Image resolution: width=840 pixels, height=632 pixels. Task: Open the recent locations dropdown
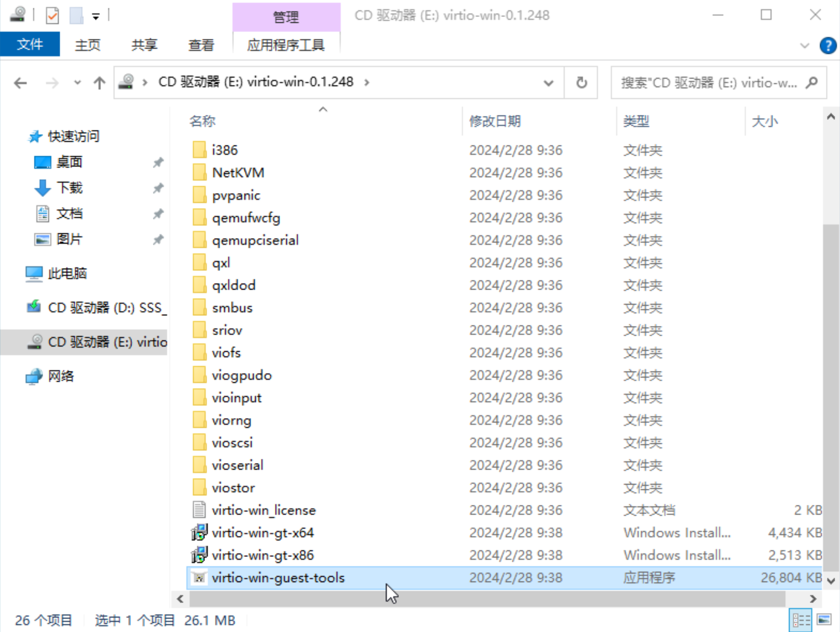click(x=77, y=83)
